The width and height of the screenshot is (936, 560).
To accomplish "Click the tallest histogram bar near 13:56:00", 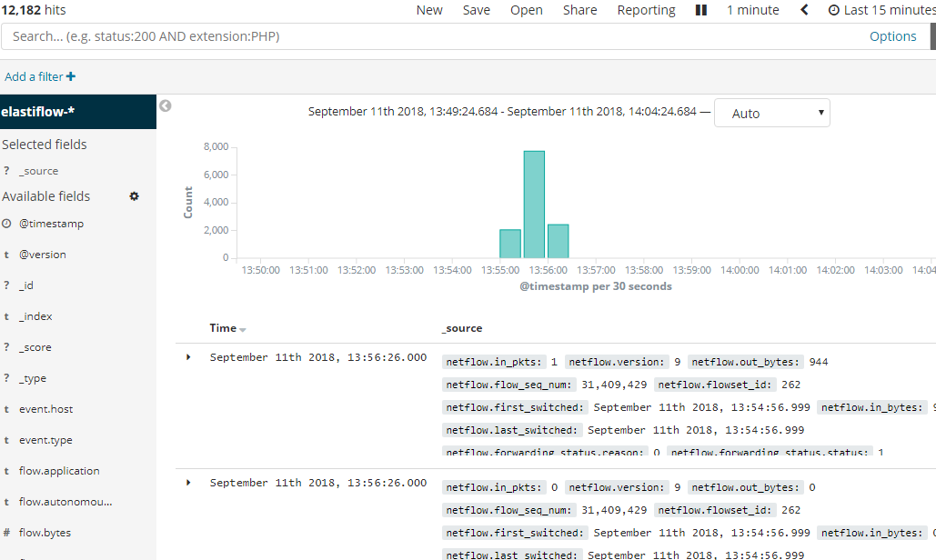I will (x=534, y=205).
